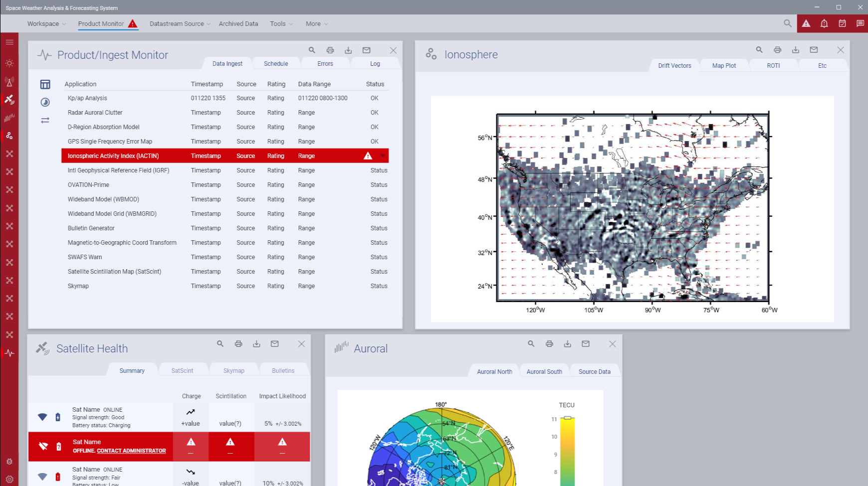Open the Skymap tab in Satellite Health

(x=234, y=371)
